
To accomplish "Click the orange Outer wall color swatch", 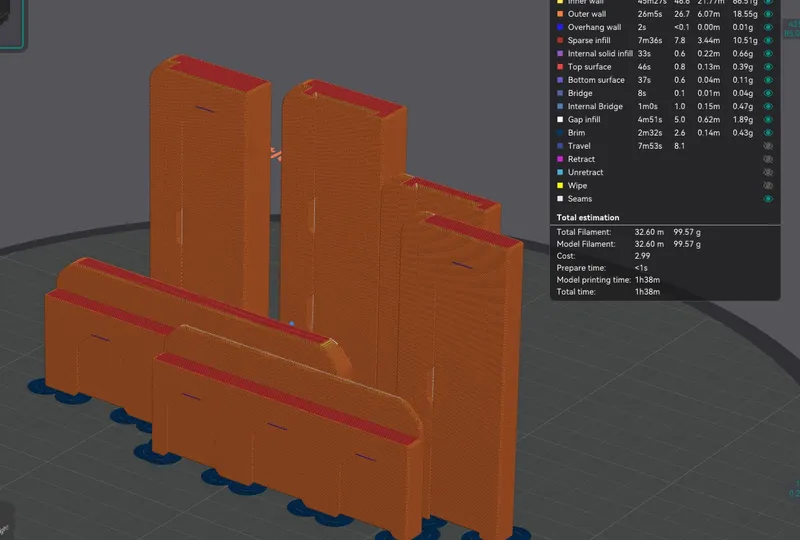I will point(559,15).
